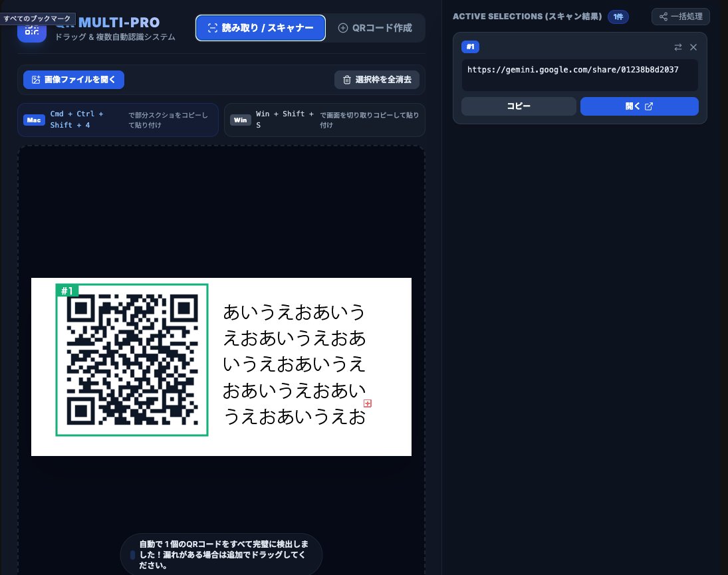Screen dimensions: 728x575
Task: Click the Win + Shift + S shortcut text
Action: pyautogui.click(x=285, y=119)
